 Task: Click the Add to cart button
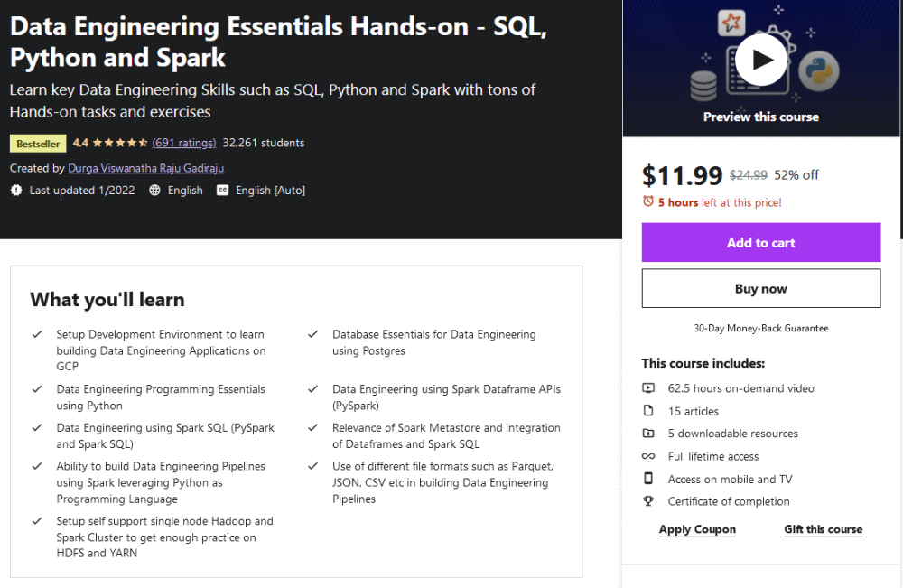pyautogui.click(x=761, y=243)
